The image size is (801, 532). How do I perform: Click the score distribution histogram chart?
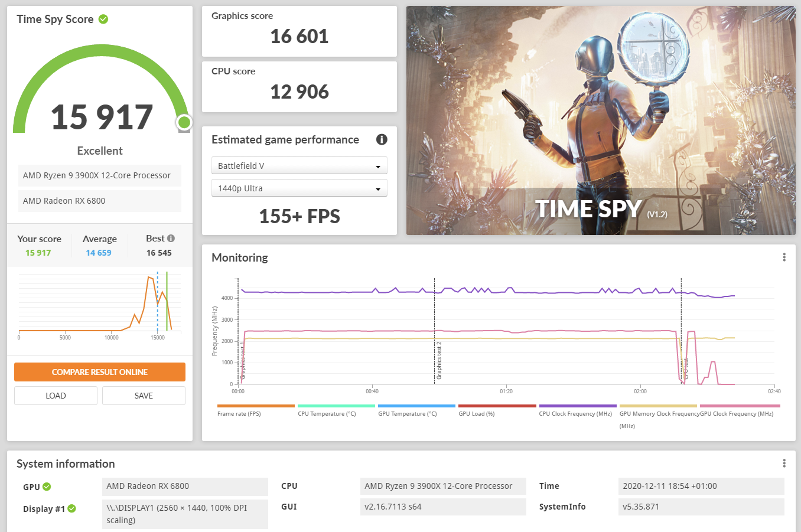point(100,305)
